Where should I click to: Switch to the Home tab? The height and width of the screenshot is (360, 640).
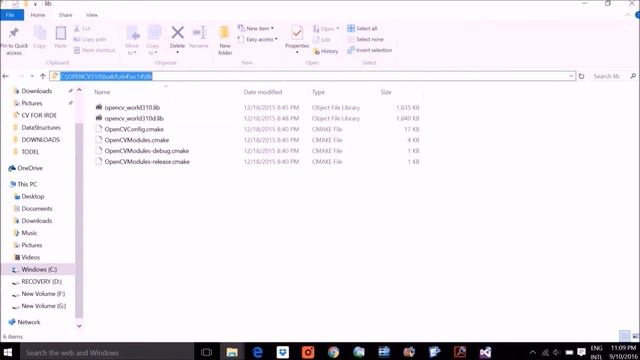38,15
